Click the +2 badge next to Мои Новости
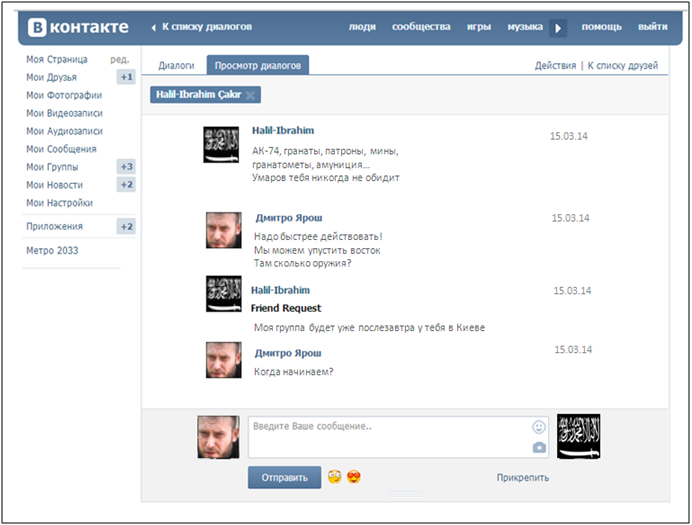The height and width of the screenshot is (525, 692). click(x=126, y=185)
